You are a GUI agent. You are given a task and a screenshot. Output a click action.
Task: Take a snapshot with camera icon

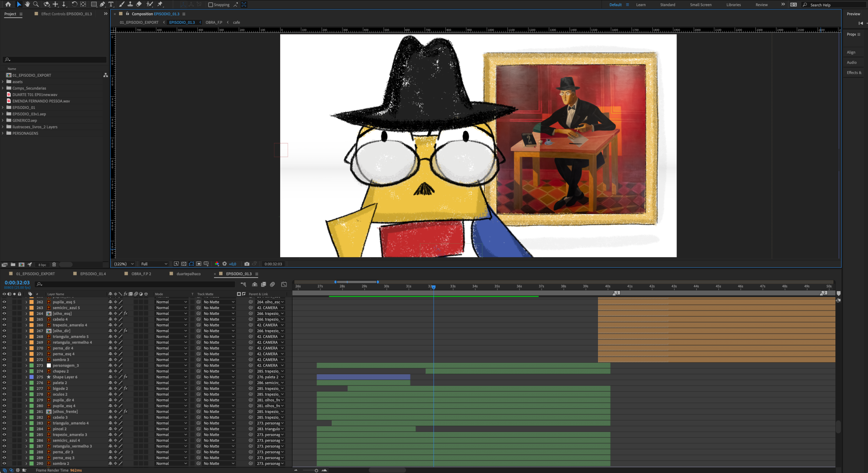pos(247,264)
